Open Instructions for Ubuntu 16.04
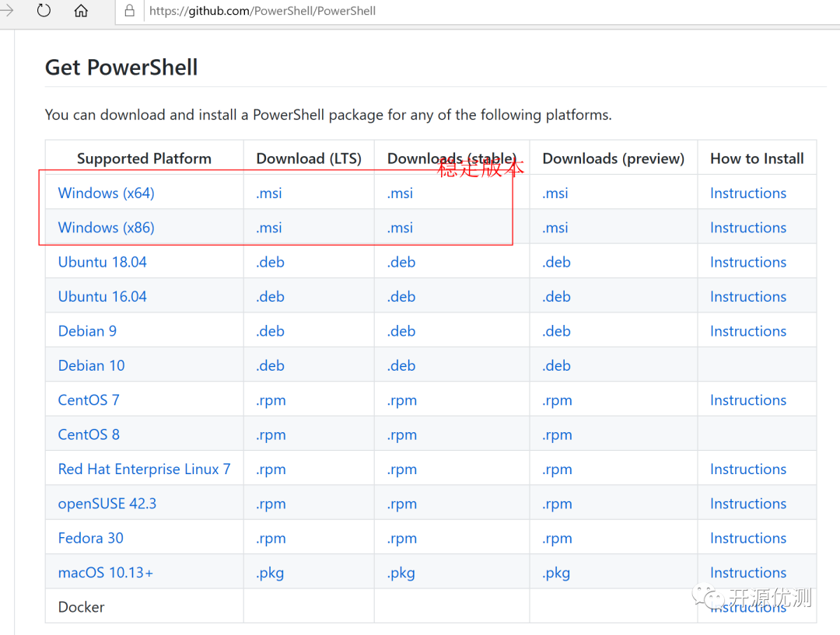This screenshot has width=840, height=635. (x=748, y=297)
